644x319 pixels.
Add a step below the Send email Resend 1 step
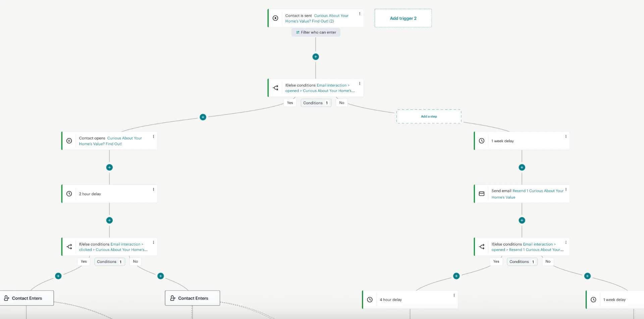pos(522,220)
